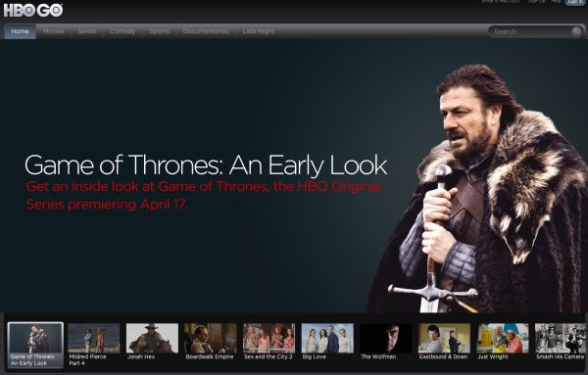Select the Just Wright thumbnail
Screen dimensions: 588x375
[x=503, y=339]
